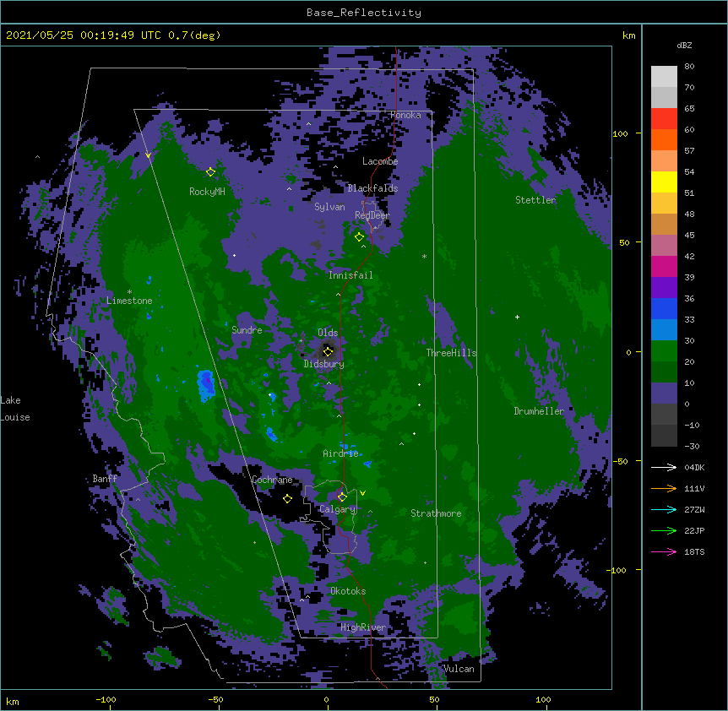Click the Lake Louise label at left edge
The width and height of the screenshot is (728, 711).
[15, 409]
